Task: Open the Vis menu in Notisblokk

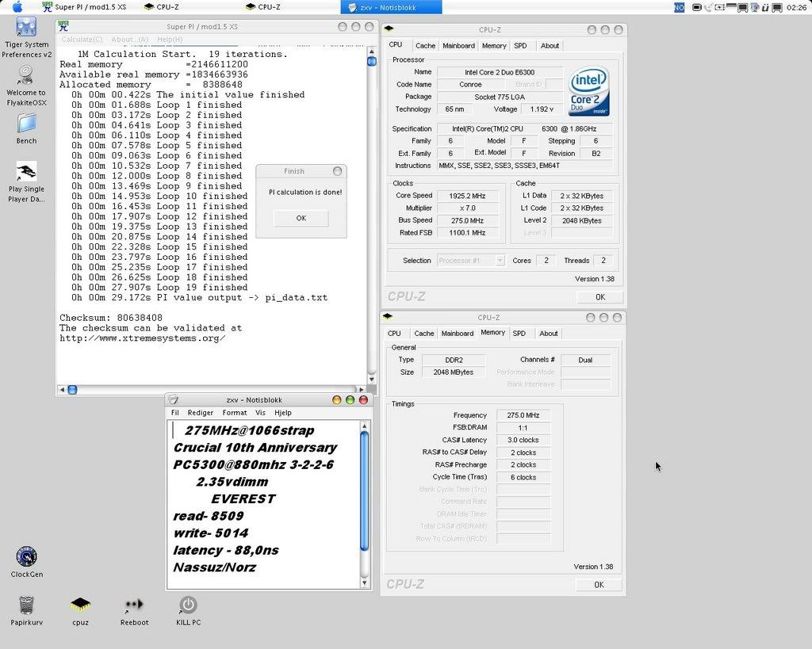Action: tap(260, 413)
